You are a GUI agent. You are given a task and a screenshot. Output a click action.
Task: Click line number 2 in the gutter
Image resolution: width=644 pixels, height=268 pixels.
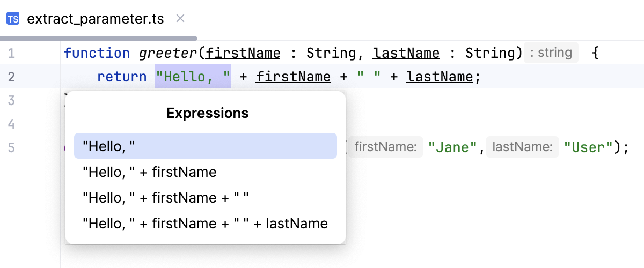11,77
